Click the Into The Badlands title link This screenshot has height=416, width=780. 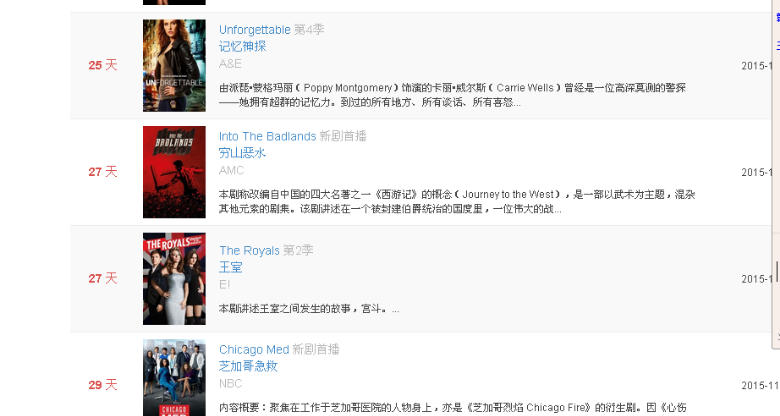(268, 136)
